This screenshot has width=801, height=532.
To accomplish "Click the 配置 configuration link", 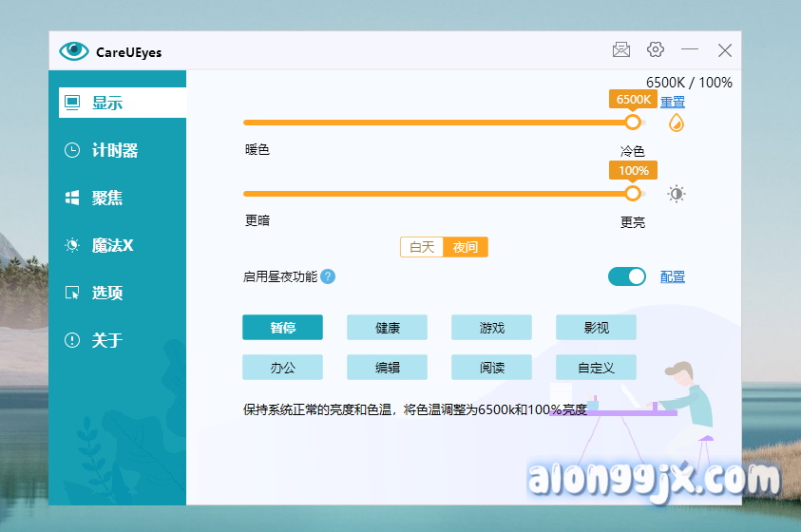I will (673, 276).
